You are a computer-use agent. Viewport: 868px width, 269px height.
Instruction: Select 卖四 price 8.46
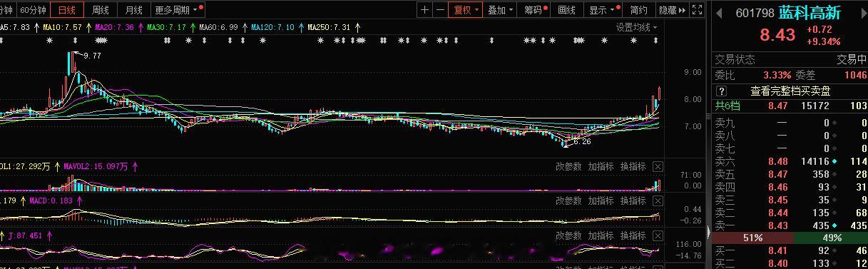[778, 187]
